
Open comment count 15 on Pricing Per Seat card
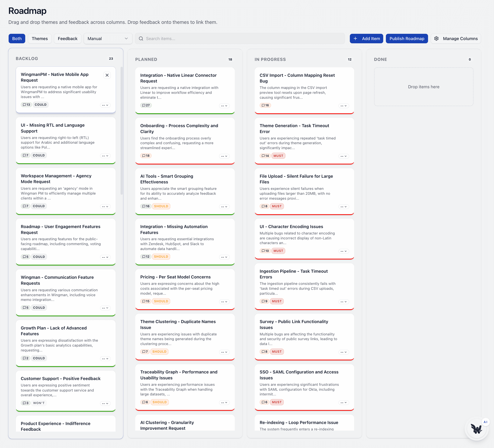pos(146,301)
